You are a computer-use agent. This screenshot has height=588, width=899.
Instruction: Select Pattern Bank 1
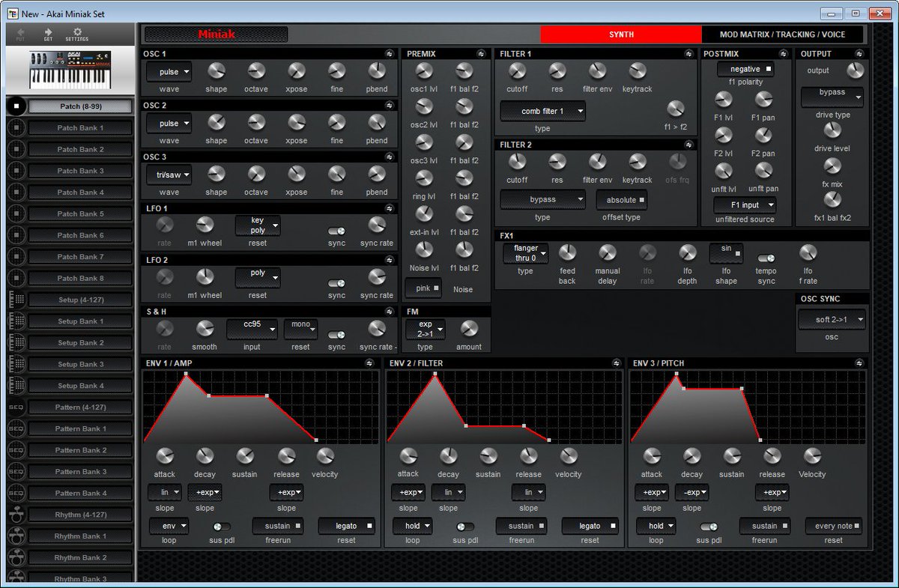pyautogui.click(x=81, y=429)
